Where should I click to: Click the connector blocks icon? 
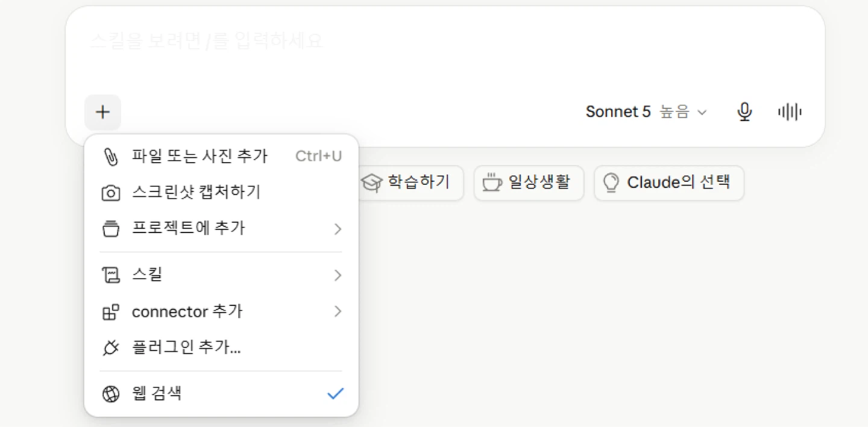(111, 312)
